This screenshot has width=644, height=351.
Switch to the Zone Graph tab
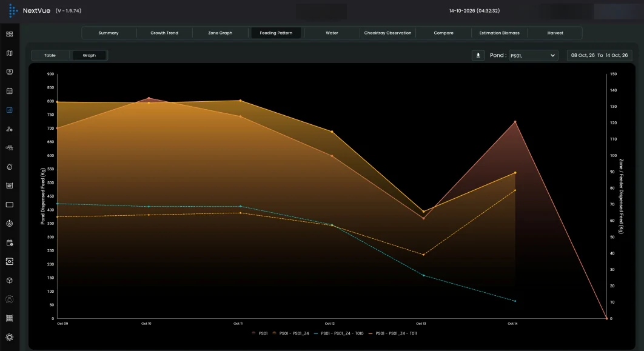pyautogui.click(x=220, y=33)
